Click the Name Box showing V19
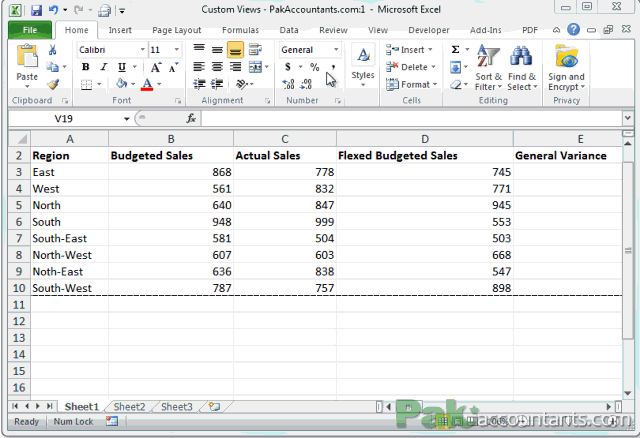Image resolution: width=640 pixels, height=438 pixels. 63,118
